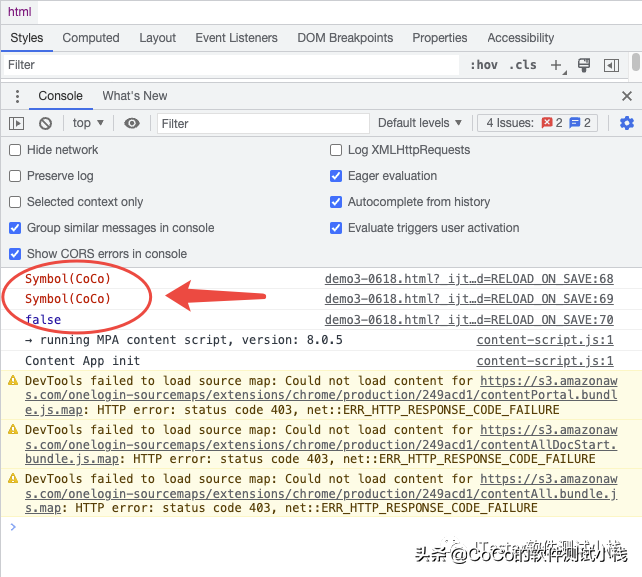The width and height of the screenshot is (642, 577).
Task: Open the 4 Issues button
Action: pos(537,123)
